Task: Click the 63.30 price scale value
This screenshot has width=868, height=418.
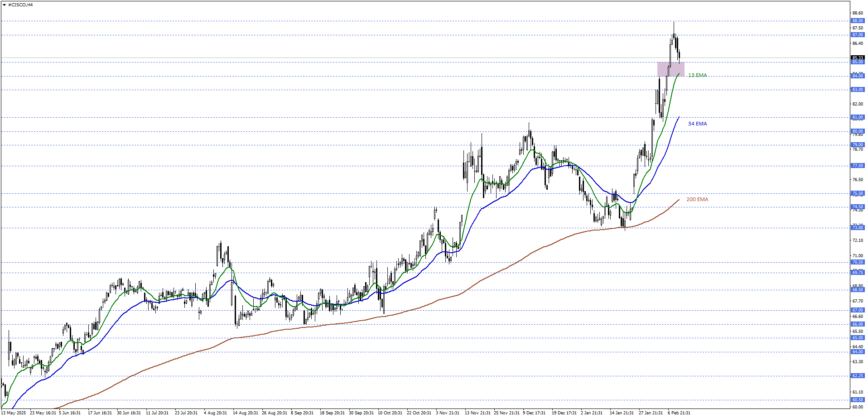Action: pos(858,362)
